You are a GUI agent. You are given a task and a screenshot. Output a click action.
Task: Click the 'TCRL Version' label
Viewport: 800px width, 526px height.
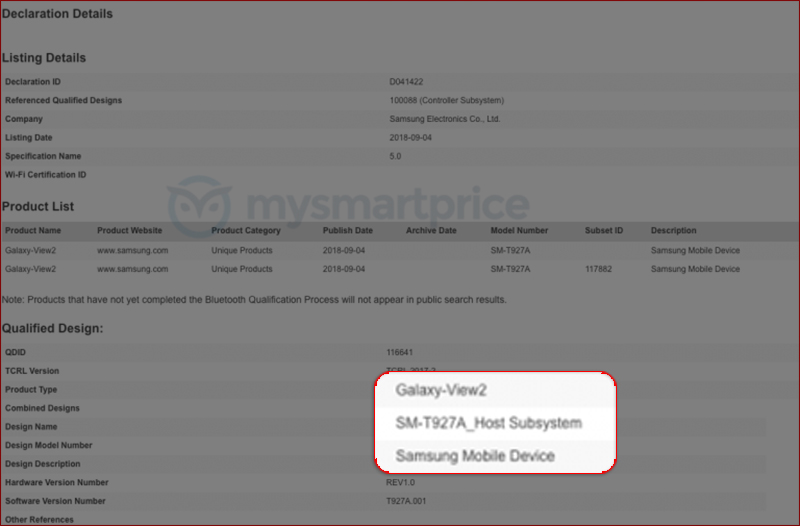pos(32,371)
